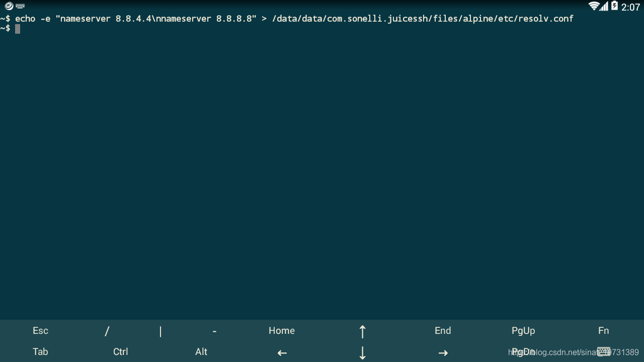Tap the PgUp key

(x=523, y=331)
